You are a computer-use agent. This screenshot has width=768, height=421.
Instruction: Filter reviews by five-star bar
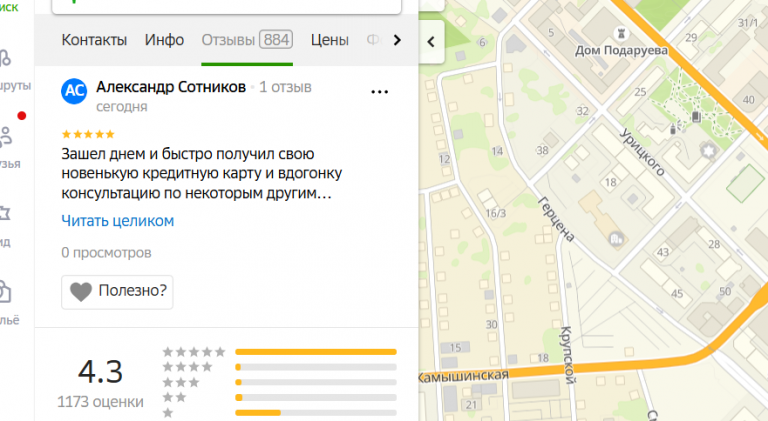pyautogui.click(x=316, y=352)
